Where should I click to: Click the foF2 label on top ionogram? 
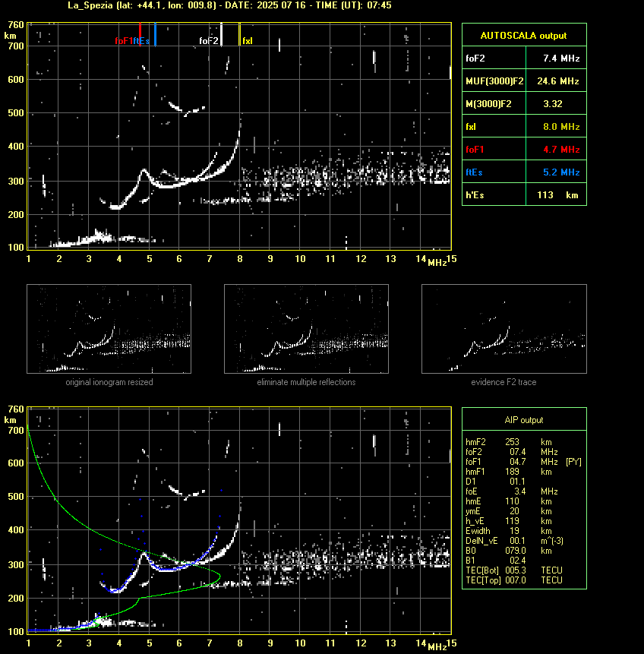point(209,41)
